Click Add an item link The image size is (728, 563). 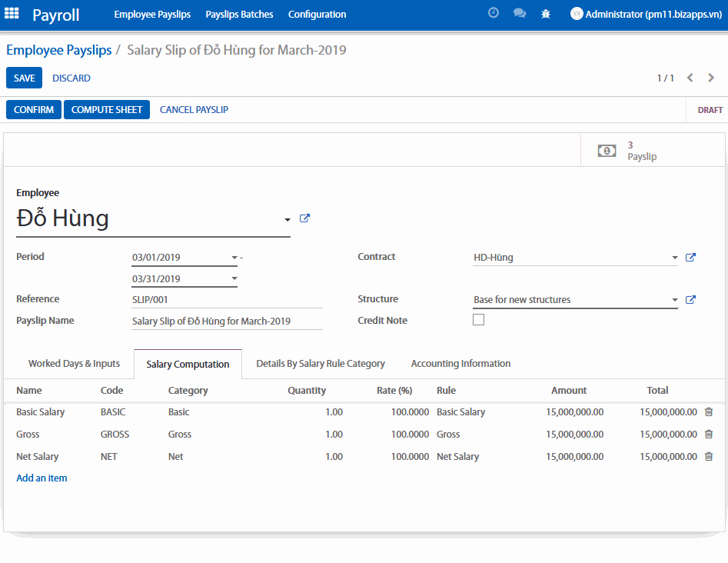(42, 478)
